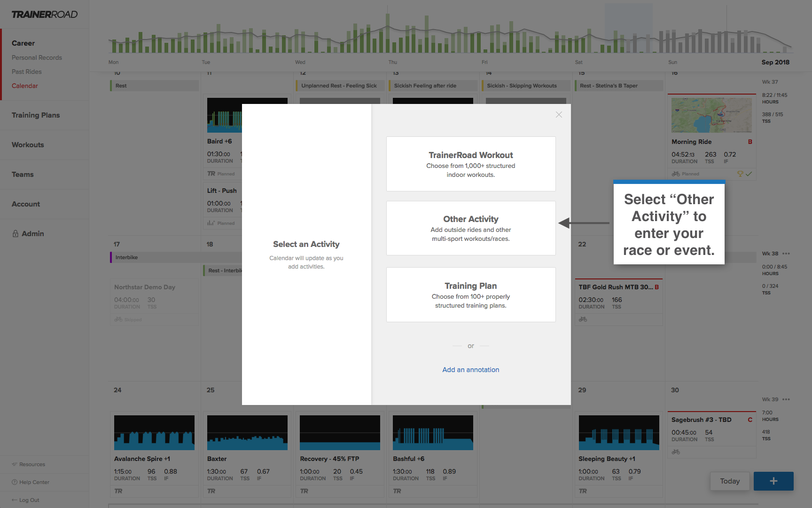Open Avalanche Spire +1 workout chart
Image resolution: width=812 pixels, height=508 pixels.
pyautogui.click(x=154, y=433)
